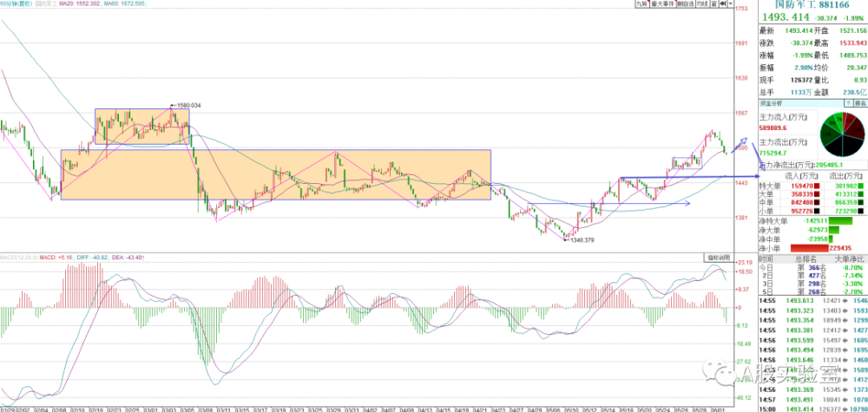
Task: Click the 总排名 column header
Action: click(806, 259)
